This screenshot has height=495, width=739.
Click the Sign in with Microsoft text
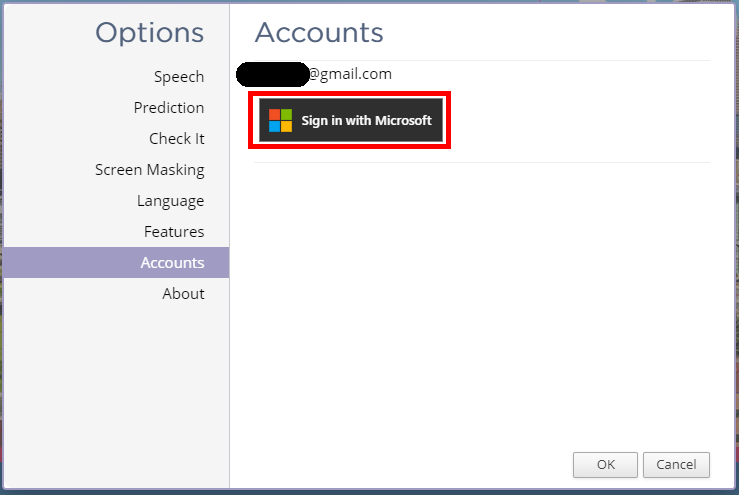(x=366, y=121)
